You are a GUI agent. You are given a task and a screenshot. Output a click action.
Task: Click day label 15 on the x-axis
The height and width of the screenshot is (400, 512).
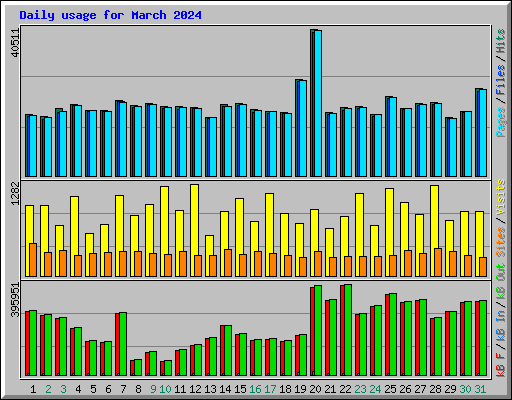coord(240,389)
